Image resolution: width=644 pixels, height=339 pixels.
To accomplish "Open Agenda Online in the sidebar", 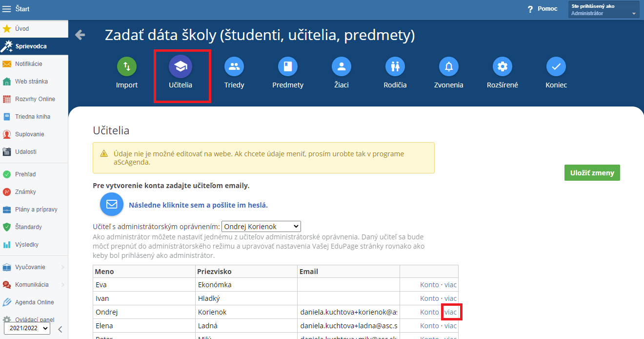I will click(34, 302).
